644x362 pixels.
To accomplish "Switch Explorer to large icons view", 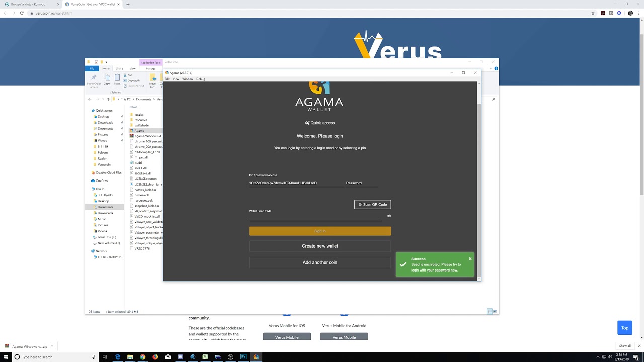I will pyautogui.click(x=495, y=312).
